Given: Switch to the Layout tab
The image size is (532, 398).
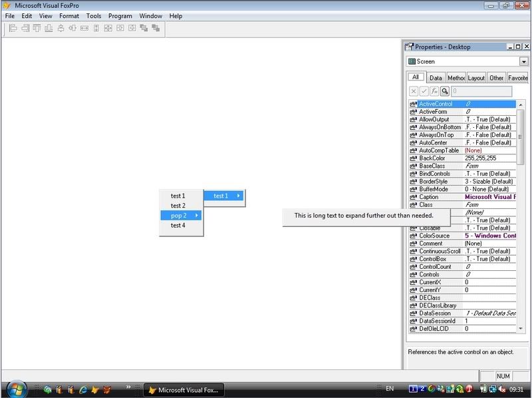Looking at the screenshot, I should pyautogui.click(x=476, y=78).
